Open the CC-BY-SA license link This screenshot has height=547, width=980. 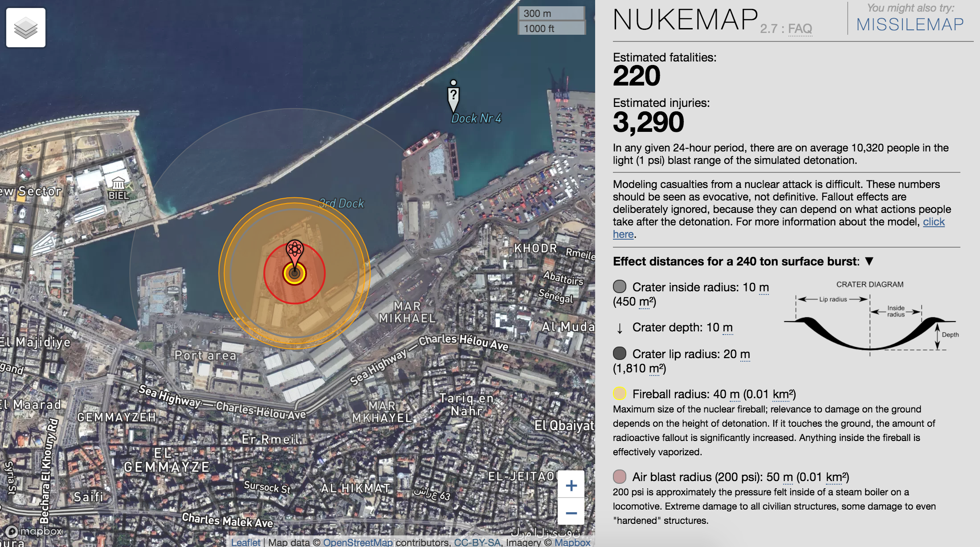point(477,542)
